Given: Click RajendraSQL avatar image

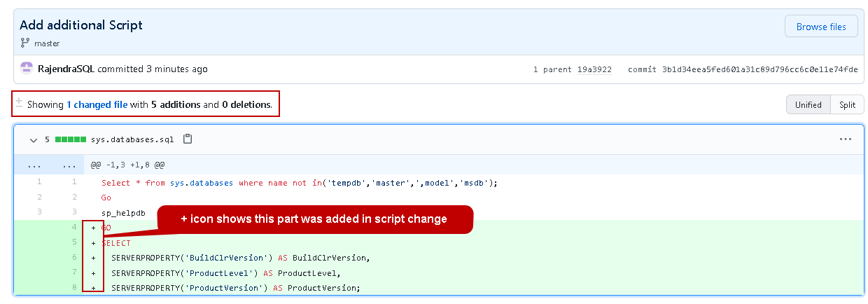Looking at the screenshot, I should [x=27, y=69].
